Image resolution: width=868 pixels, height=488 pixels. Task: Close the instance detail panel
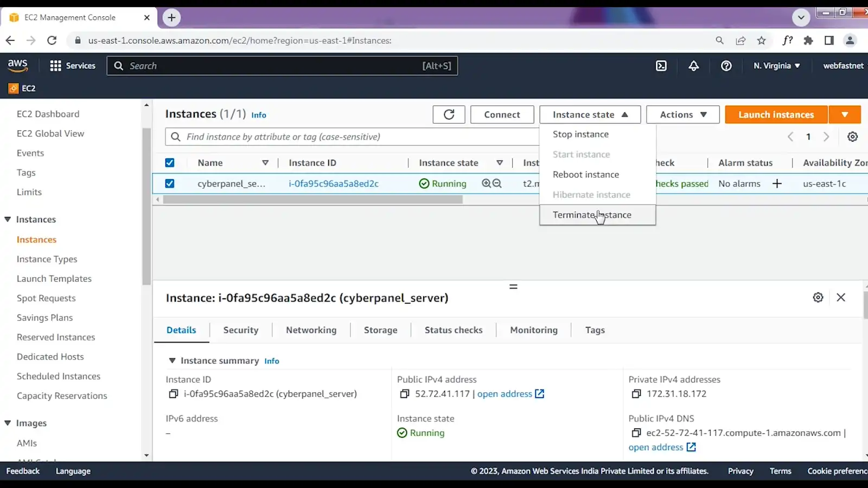pos(841,297)
